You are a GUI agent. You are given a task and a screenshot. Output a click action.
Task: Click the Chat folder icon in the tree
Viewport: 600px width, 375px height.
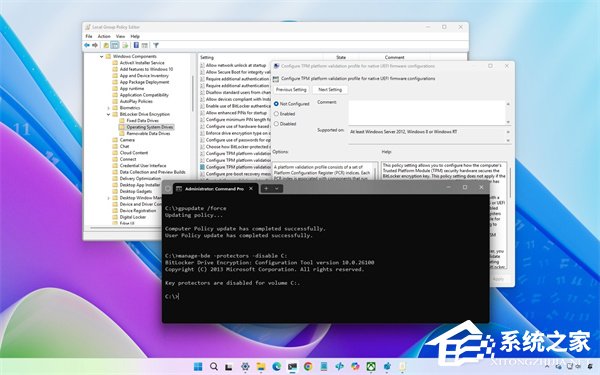pyautogui.click(x=115, y=146)
